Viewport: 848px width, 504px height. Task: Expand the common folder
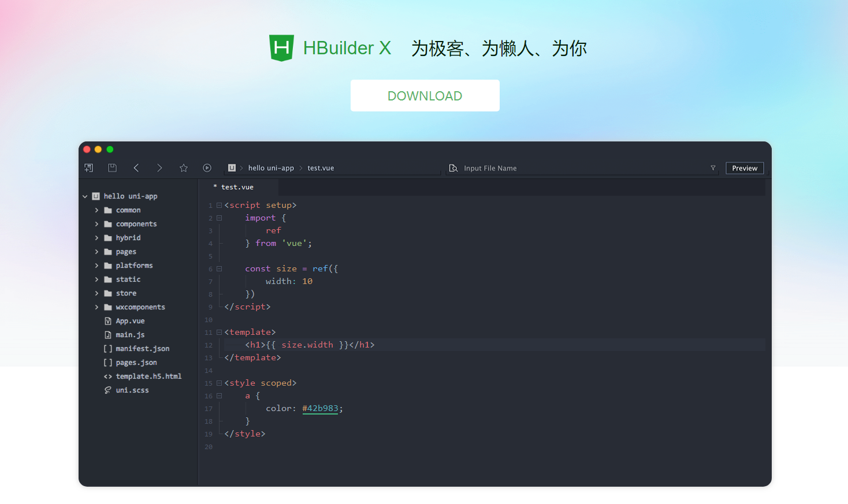(x=96, y=210)
